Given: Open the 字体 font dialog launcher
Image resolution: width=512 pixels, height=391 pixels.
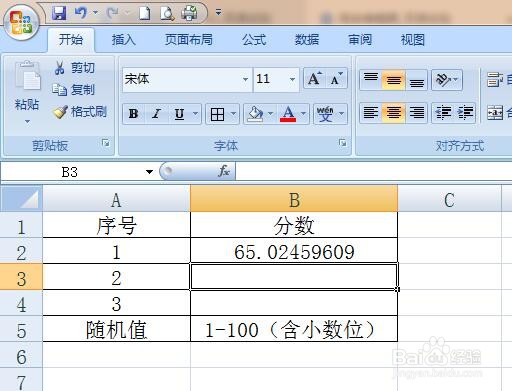Looking at the screenshot, I should click(x=342, y=143).
